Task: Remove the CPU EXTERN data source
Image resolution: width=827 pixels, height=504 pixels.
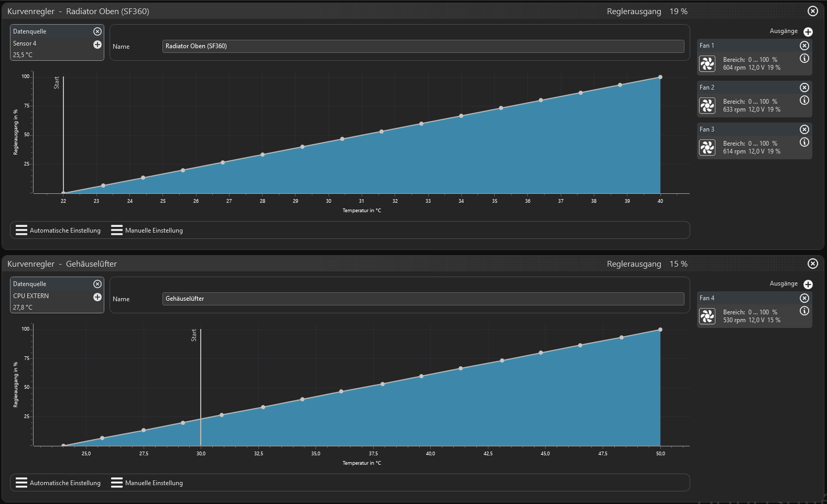Action: [x=97, y=284]
